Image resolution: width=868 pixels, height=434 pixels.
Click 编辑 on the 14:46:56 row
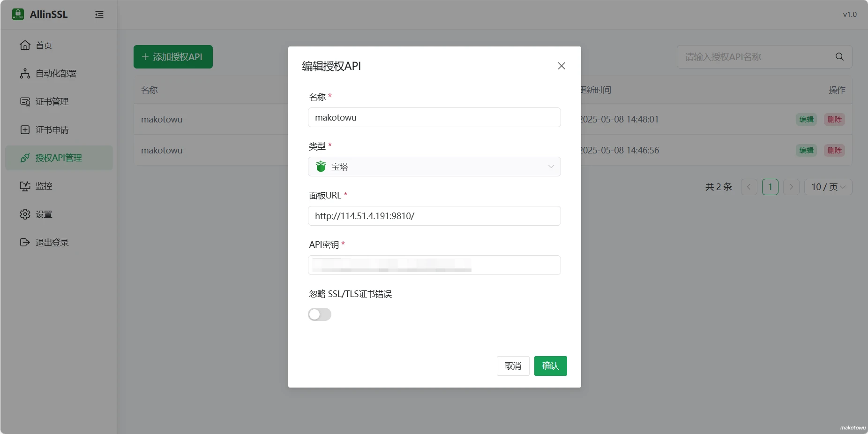tap(807, 150)
